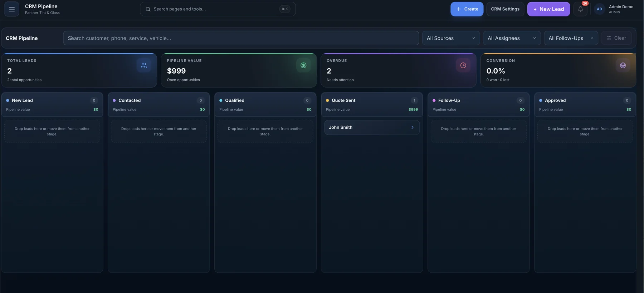Click the Conversion target icon
Screen dimensions: 644x293
(x=623, y=65)
